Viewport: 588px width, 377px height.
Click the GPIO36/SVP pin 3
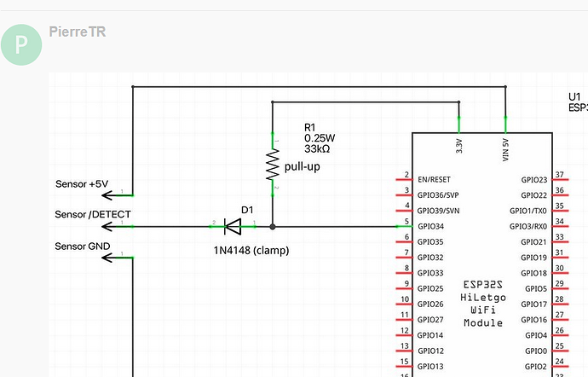(x=404, y=194)
